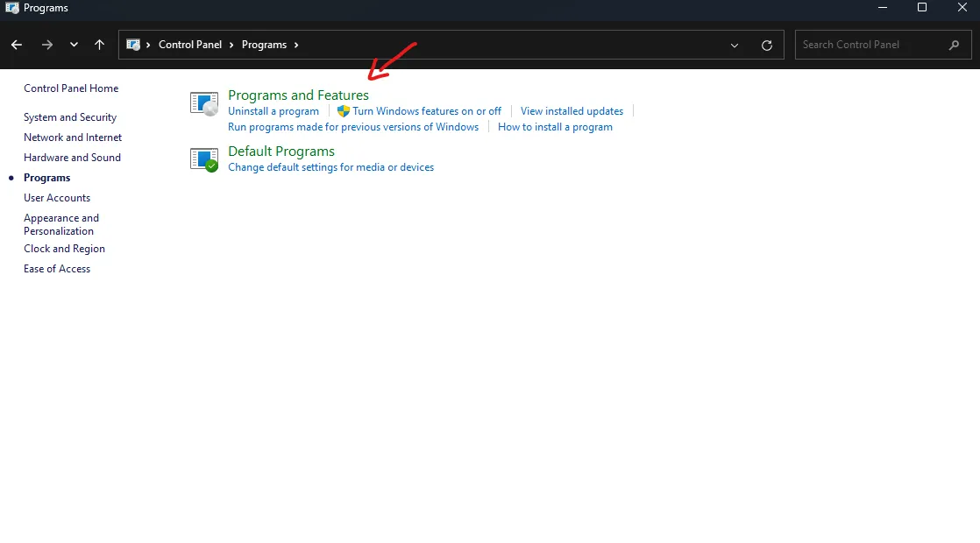Screen dimensions: 980x543
Task: Open User Accounts category
Action: tap(57, 198)
